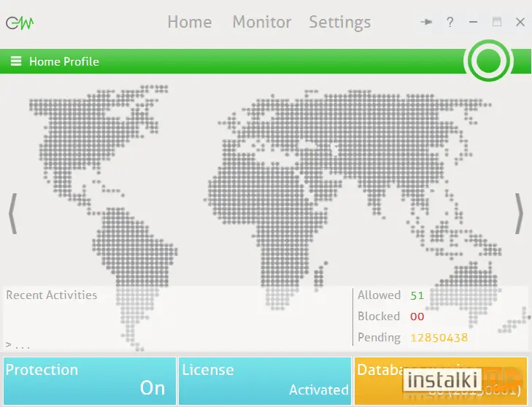Click the Pending label
Image resolution: width=532 pixels, height=407 pixels.
[379, 338]
